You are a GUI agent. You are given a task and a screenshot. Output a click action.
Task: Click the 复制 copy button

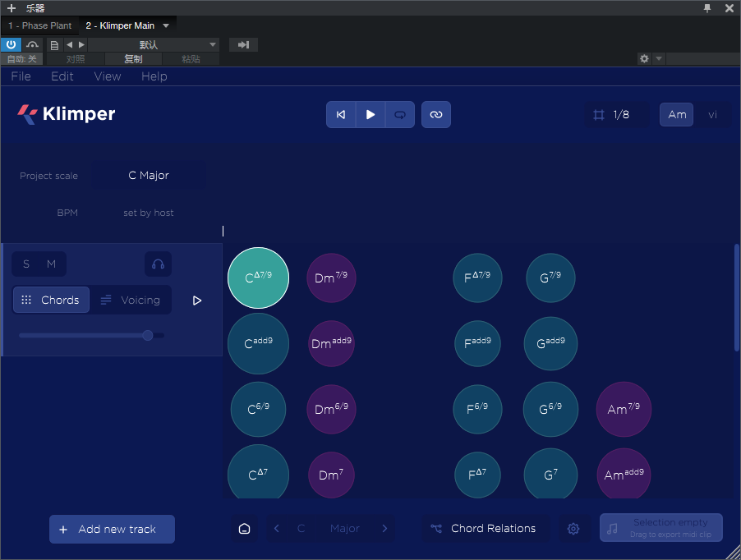pyautogui.click(x=133, y=59)
